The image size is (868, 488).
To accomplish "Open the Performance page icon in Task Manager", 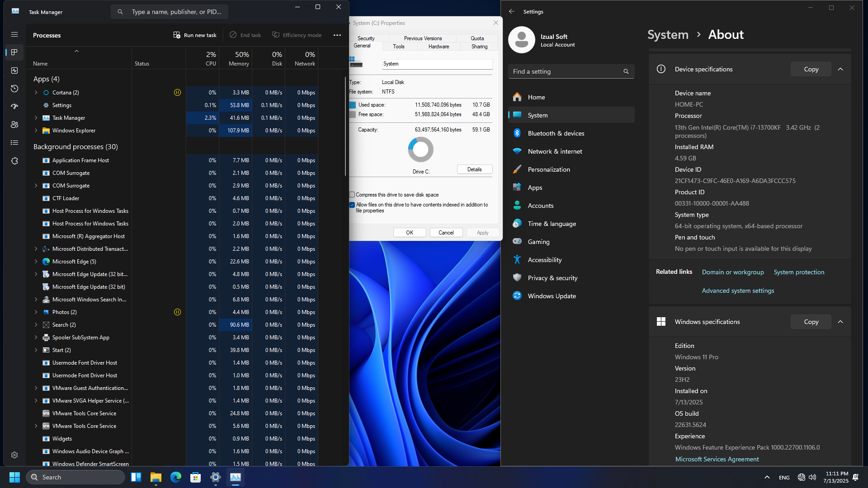I will point(14,70).
